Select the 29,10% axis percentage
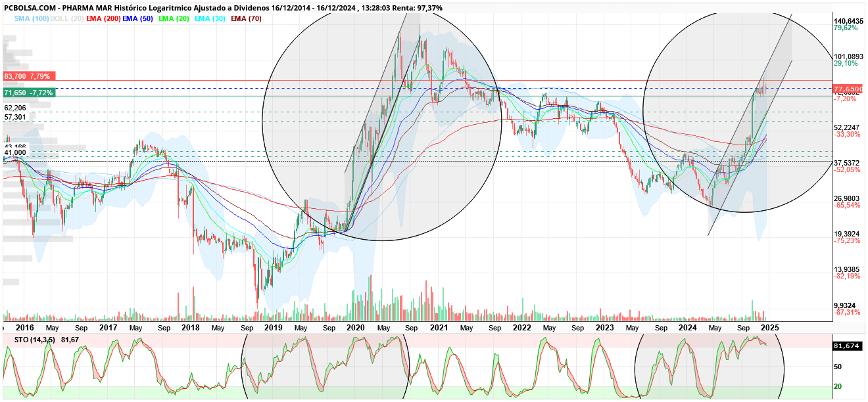The image size is (868, 402). [846, 64]
